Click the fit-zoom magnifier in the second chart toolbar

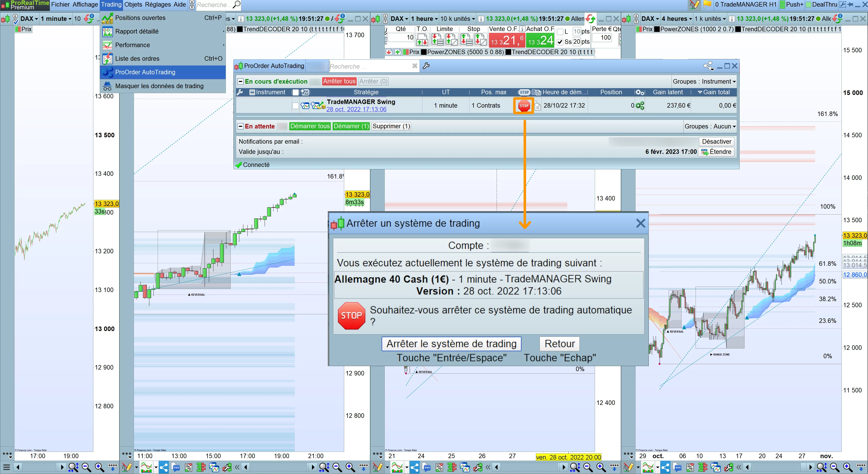point(324,467)
